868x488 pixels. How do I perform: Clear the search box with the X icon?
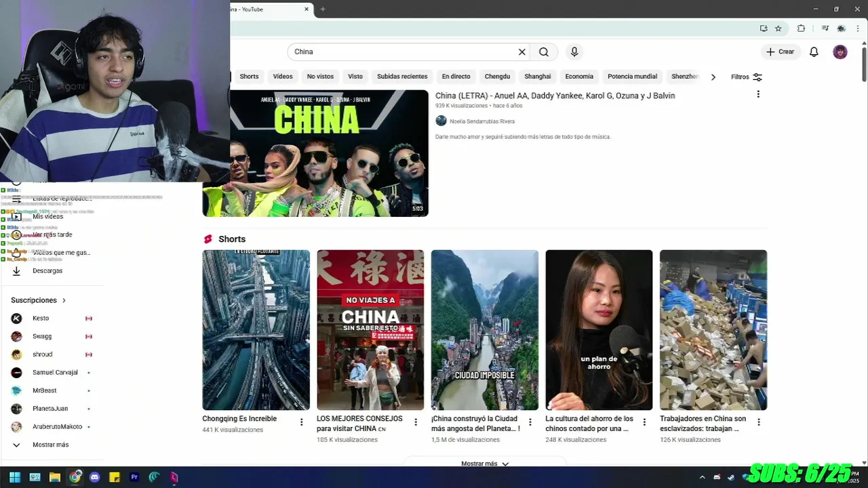click(522, 52)
